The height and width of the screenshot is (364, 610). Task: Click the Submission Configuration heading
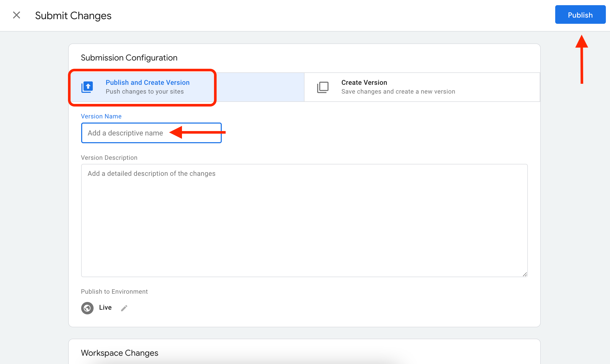click(x=129, y=58)
